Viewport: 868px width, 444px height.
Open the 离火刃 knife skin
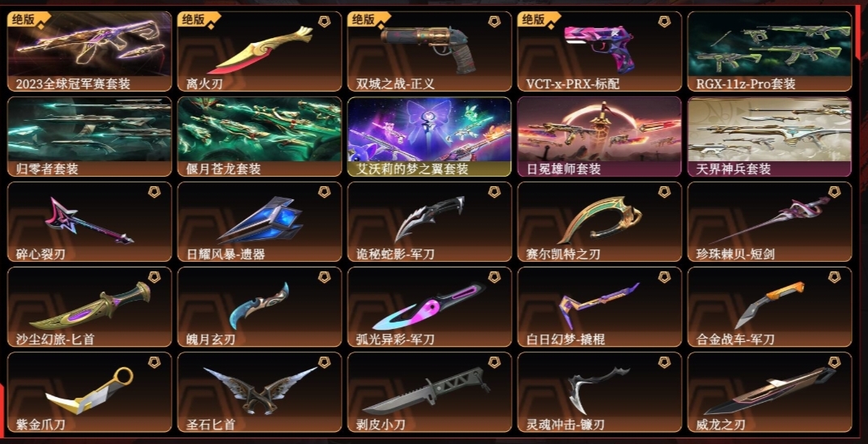[x=260, y=52]
